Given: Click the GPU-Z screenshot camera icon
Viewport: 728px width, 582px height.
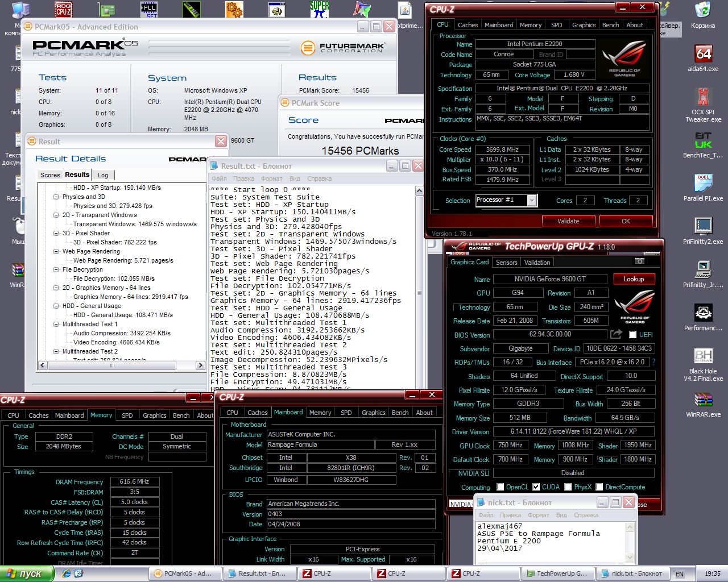Looking at the screenshot, I should click(x=640, y=261).
